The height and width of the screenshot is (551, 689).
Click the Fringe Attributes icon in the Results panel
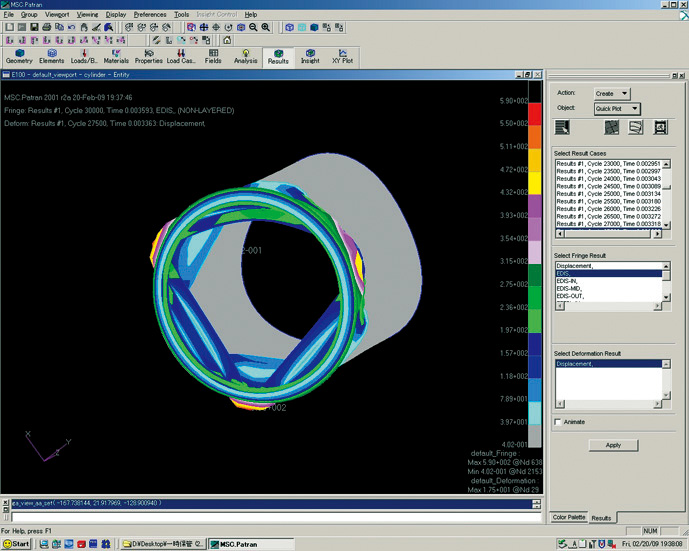click(x=612, y=127)
